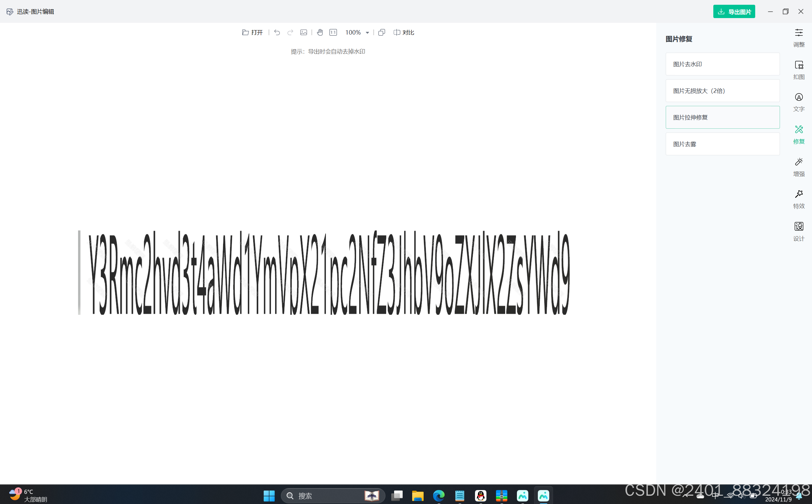Switch to the 设计 design tab

[799, 232]
